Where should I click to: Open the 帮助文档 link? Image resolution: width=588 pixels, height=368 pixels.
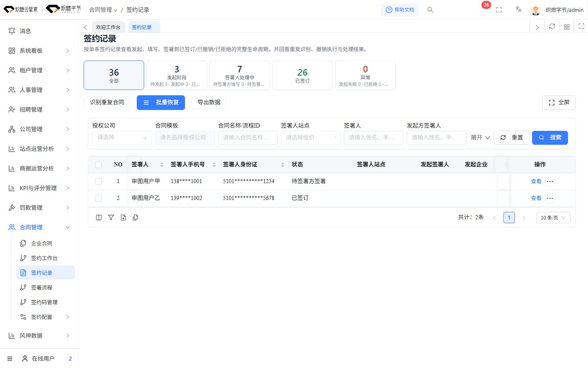[400, 10]
